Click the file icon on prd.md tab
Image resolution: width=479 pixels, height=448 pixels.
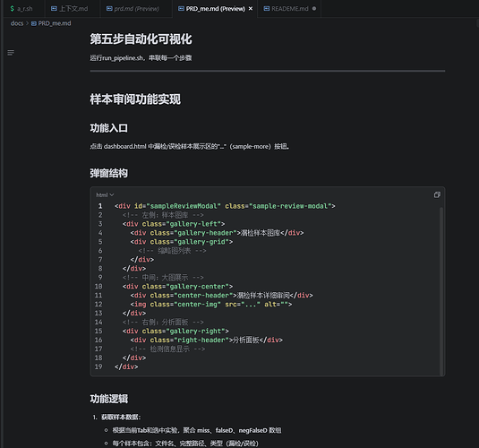tap(109, 9)
